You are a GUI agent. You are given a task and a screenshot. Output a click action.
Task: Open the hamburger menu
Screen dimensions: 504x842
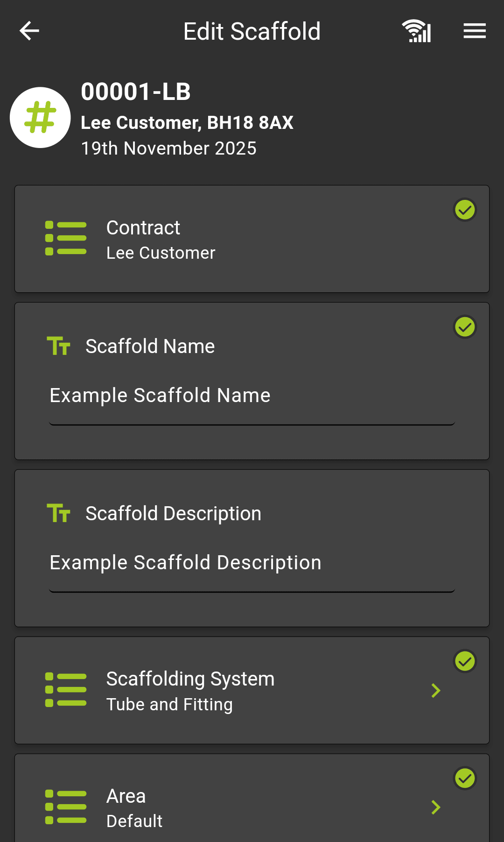[x=475, y=31]
